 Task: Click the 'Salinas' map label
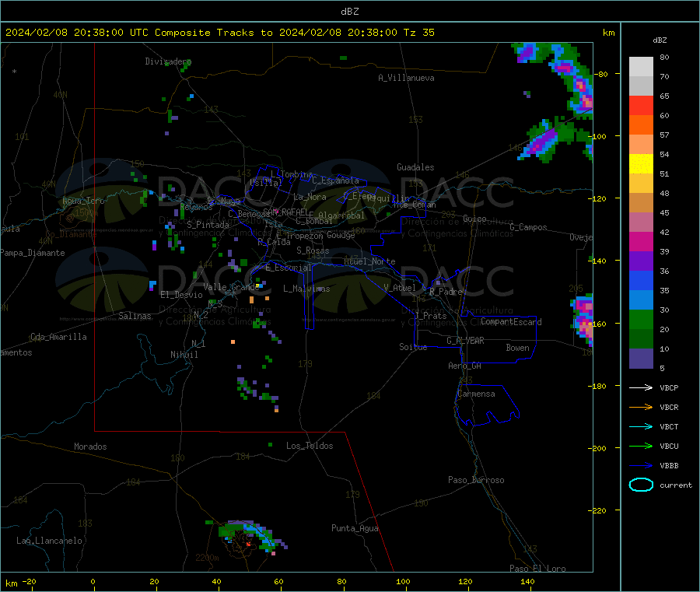pos(135,316)
